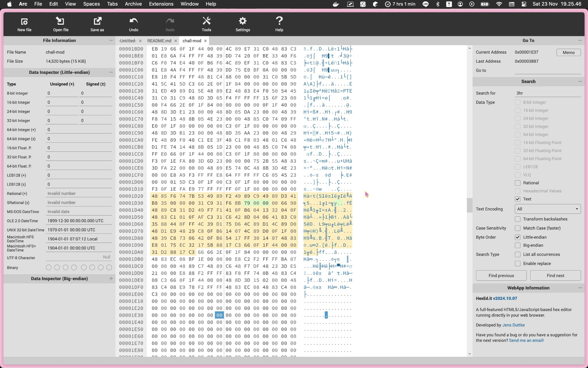Click the Undo arrow icon
The height and width of the screenshot is (368, 588).
tap(134, 22)
